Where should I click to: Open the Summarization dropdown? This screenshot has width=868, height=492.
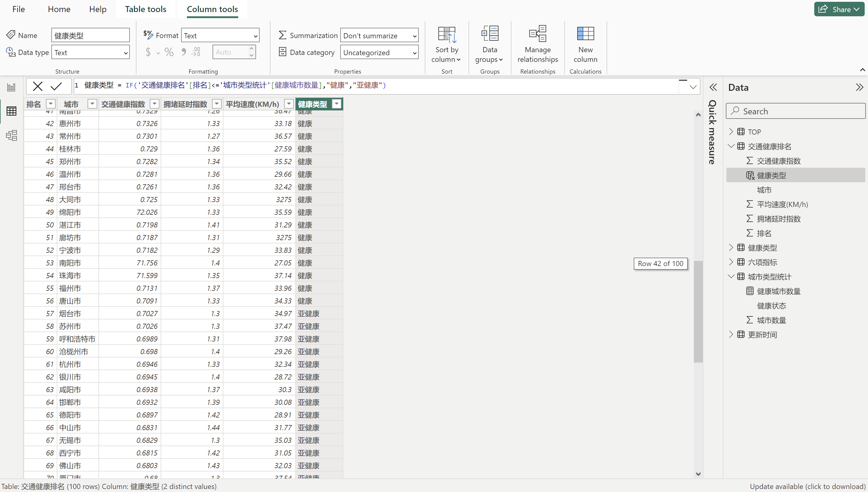379,36
